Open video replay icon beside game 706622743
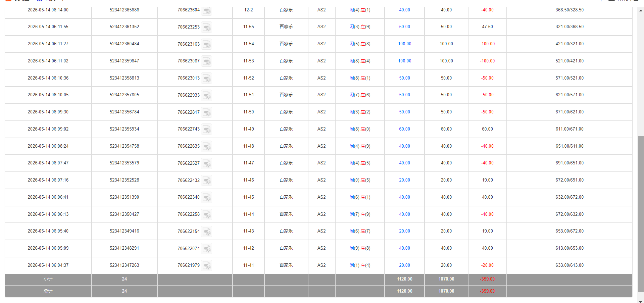Viewport: 644px width, 303px height. tap(207, 129)
